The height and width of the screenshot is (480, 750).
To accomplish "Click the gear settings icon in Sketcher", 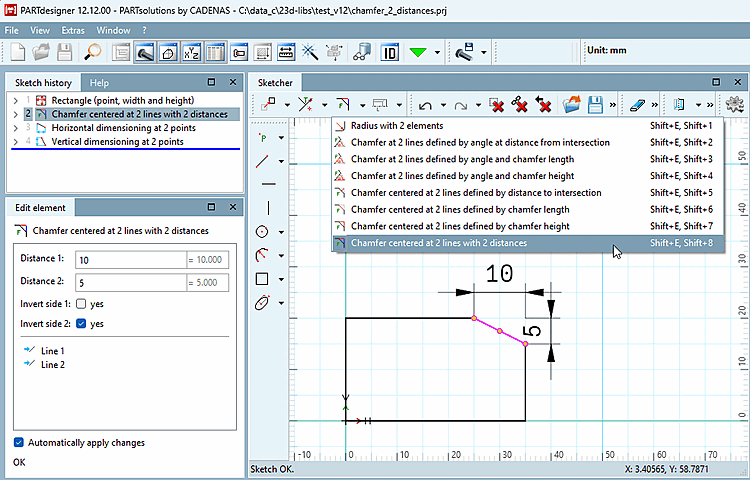I will tap(735, 105).
